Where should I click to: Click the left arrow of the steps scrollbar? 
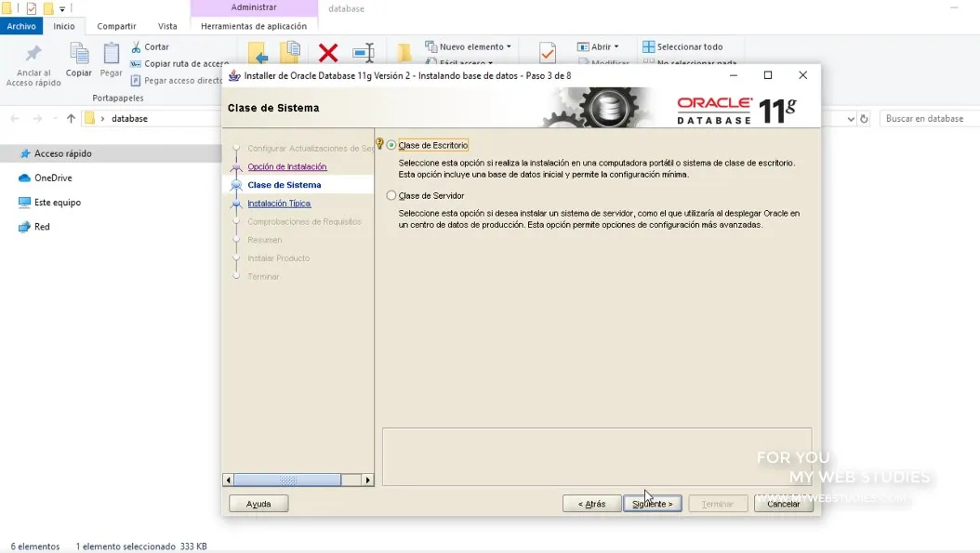228,480
